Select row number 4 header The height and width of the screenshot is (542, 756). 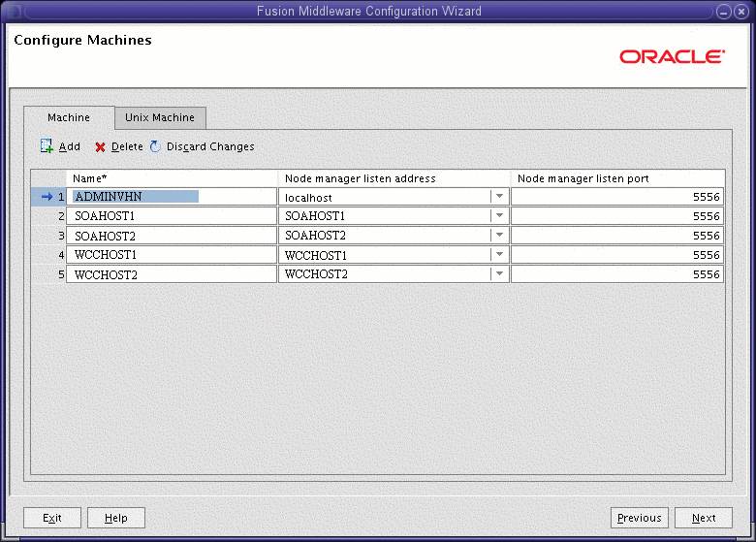(x=48, y=255)
